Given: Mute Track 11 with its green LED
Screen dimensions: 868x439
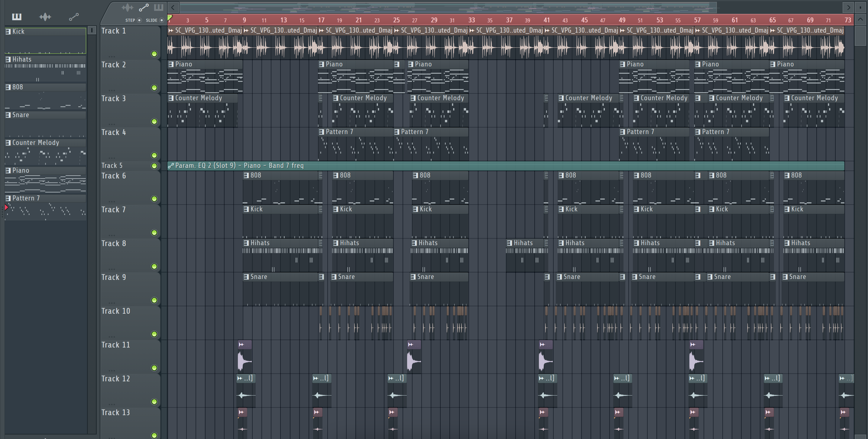Looking at the screenshot, I should (x=154, y=368).
